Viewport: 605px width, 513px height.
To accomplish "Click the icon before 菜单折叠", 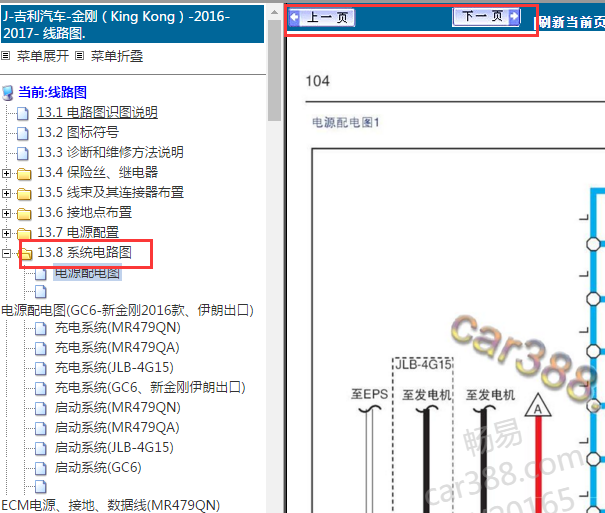I will pyautogui.click(x=79, y=56).
